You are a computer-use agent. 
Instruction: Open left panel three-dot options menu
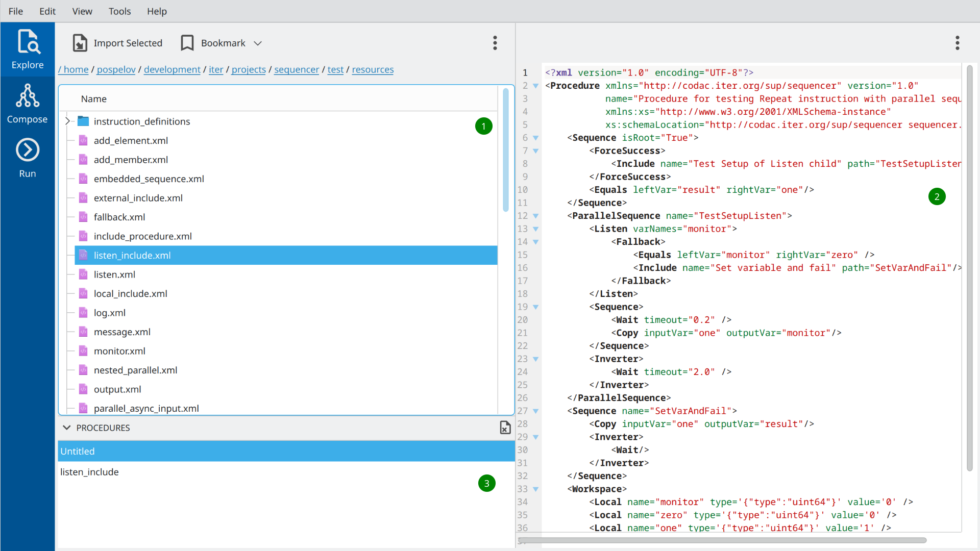coord(495,43)
